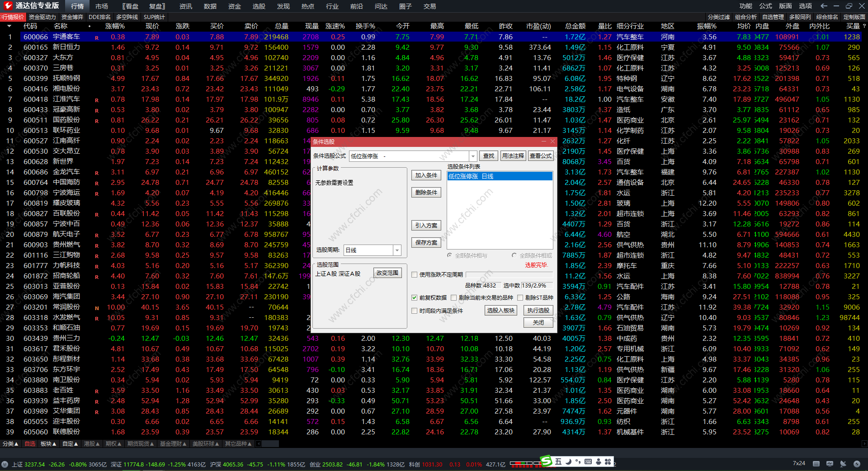Screen dimensions: 868x471
Task: Click the monitor icon in status bar
Action: [830, 464]
